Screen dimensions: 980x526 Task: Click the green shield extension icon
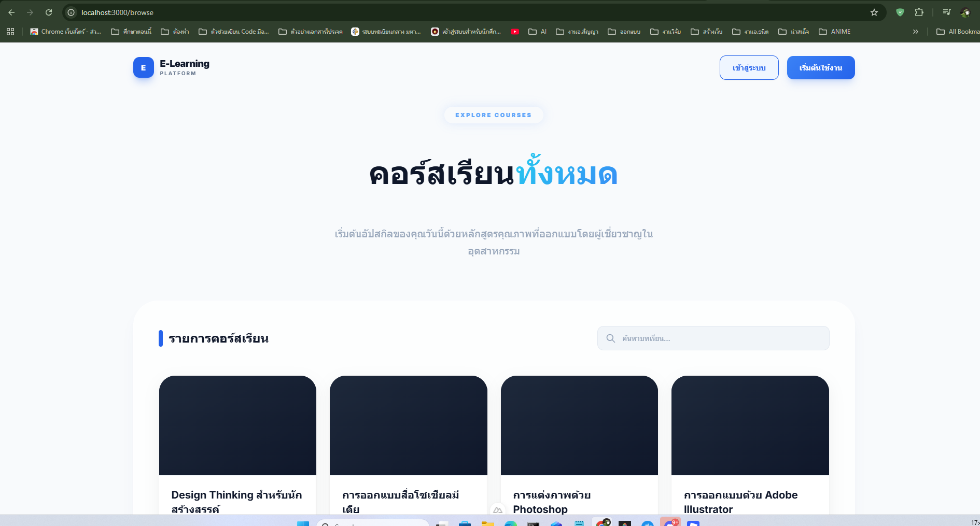(900, 12)
